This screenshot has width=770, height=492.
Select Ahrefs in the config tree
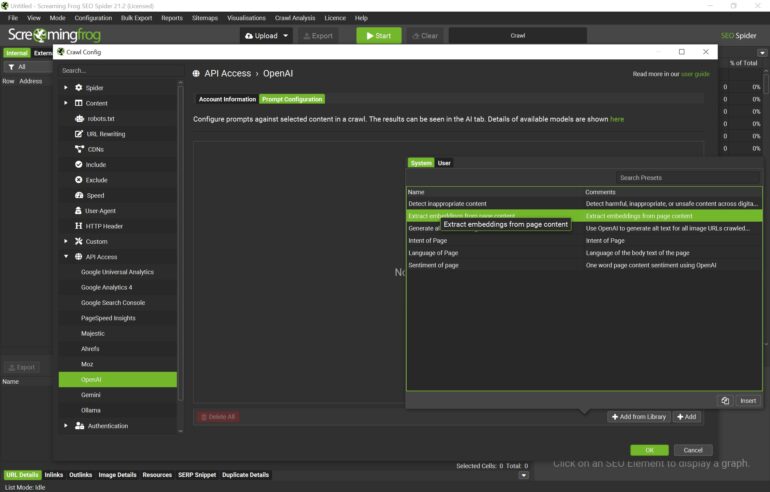pyautogui.click(x=117, y=349)
